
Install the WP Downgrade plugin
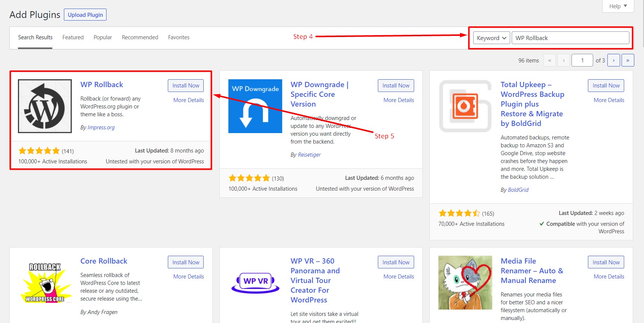pyautogui.click(x=396, y=86)
